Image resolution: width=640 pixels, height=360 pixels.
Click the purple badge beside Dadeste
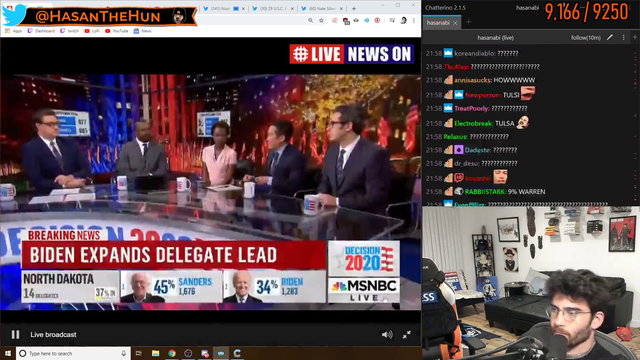(x=459, y=150)
